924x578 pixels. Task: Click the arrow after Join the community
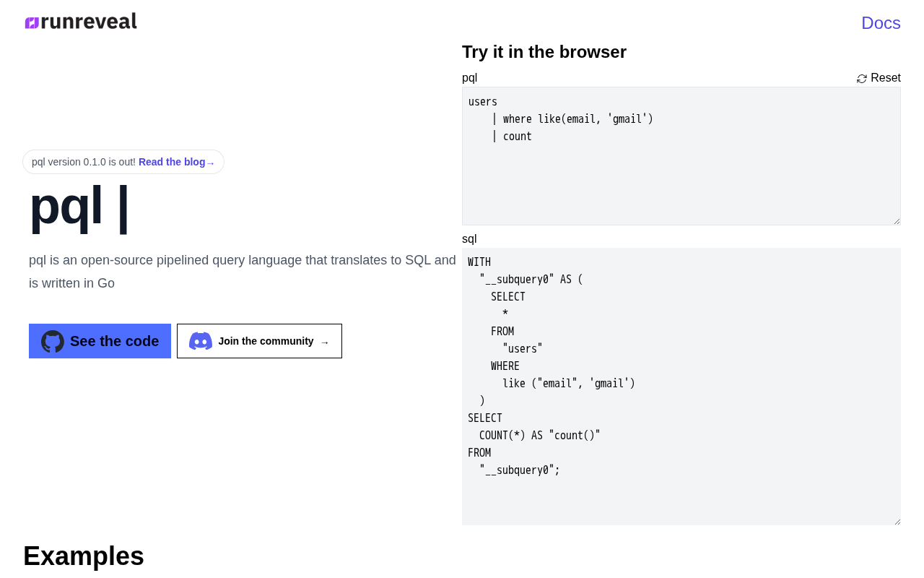pos(325,342)
